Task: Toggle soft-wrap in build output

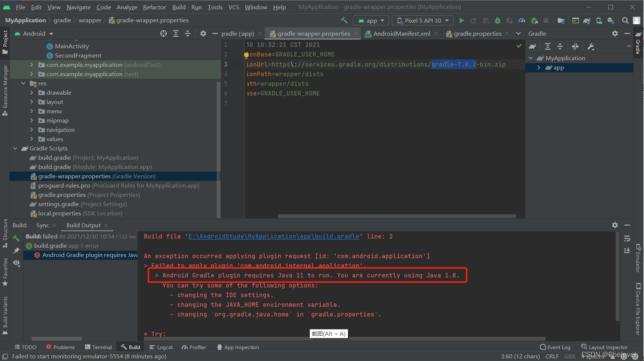Action: coord(627,238)
